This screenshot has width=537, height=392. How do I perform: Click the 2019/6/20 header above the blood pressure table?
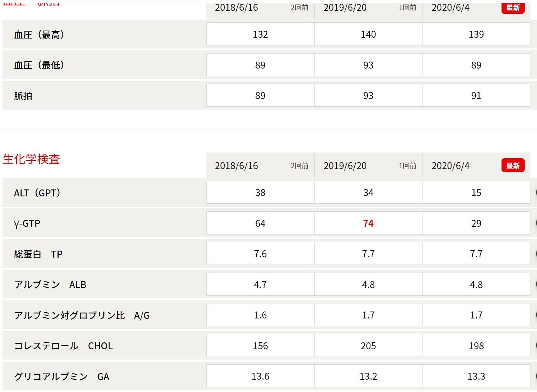pyautogui.click(x=345, y=7)
